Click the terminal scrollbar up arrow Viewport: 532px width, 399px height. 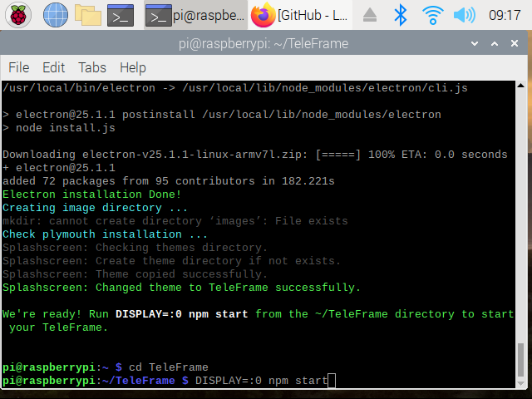point(521,86)
